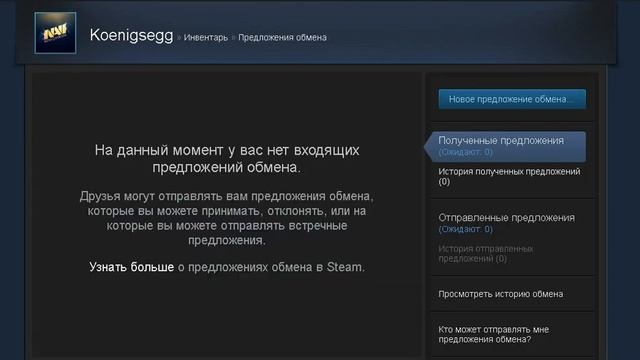The height and width of the screenshot is (360, 640).
Task: Open the NAVI profile avatar
Action: [55, 33]
